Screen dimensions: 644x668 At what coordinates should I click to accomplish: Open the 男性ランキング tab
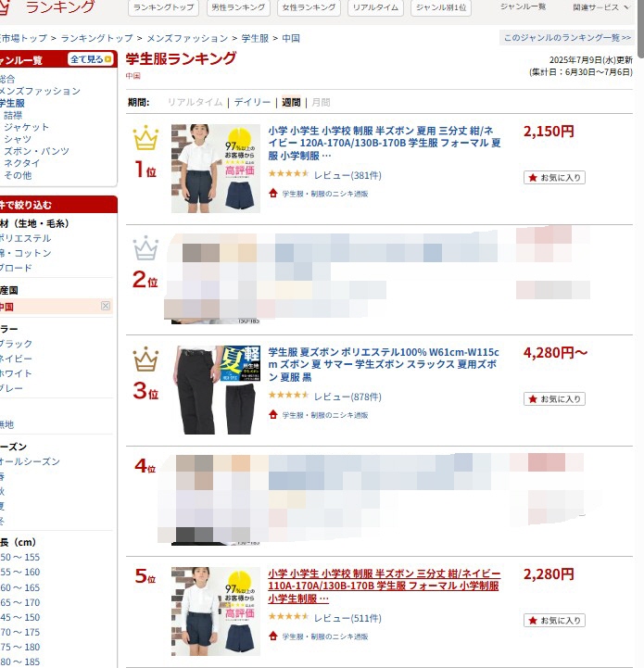[x=238, y=7]
